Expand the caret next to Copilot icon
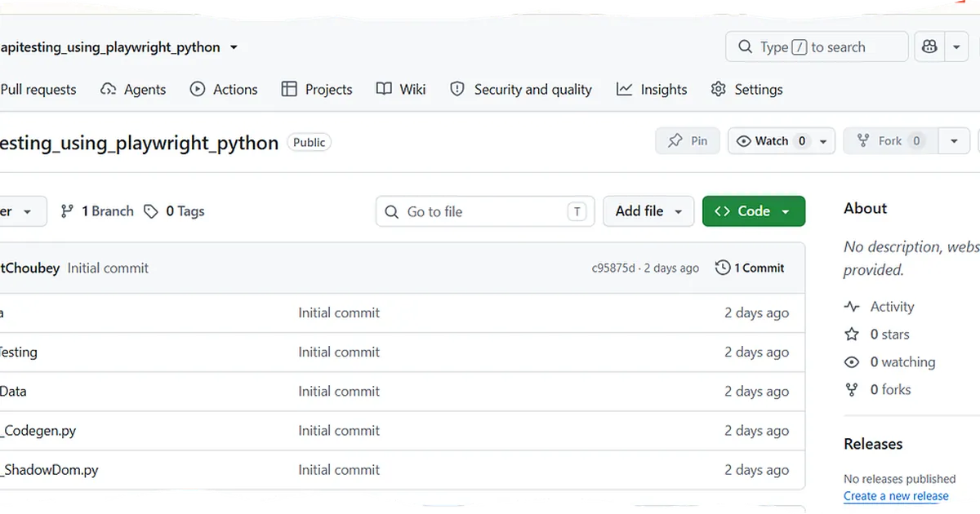This screenshot has width=980, height=514. click(x=957, y=47)
